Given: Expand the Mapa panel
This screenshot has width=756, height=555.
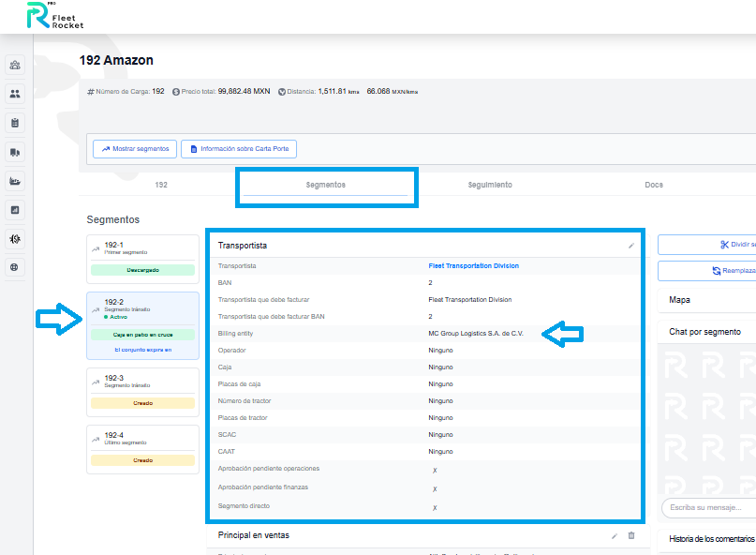Looking at the screenshot, I should tap(707, 300).
